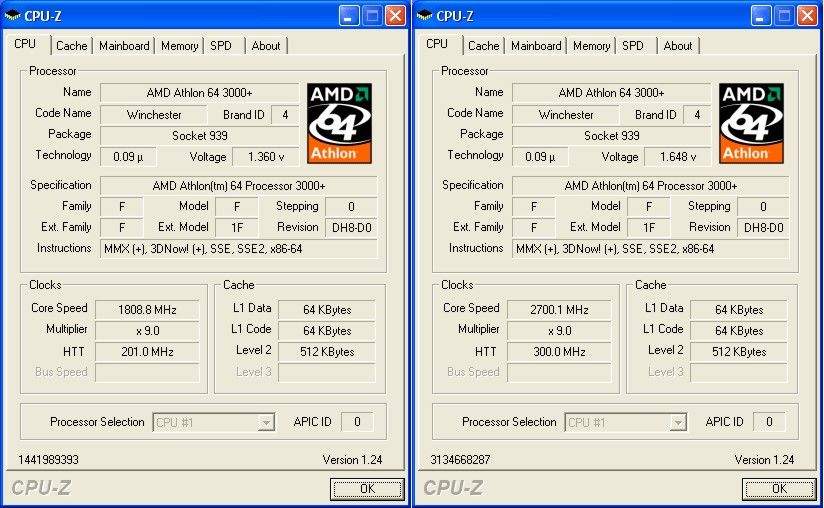Click the Specification field in left window

pos(239,186)
